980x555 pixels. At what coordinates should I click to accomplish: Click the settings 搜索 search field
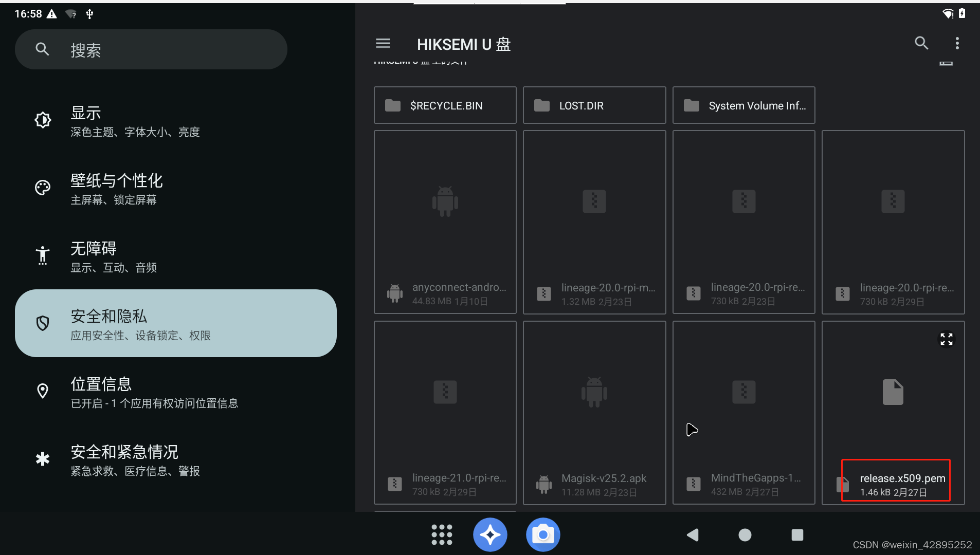click(151, 49)
